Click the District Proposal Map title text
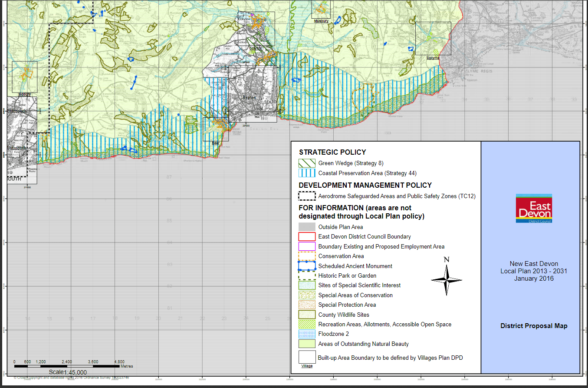Viewport: 588px width, 388px height. [533, 326]
